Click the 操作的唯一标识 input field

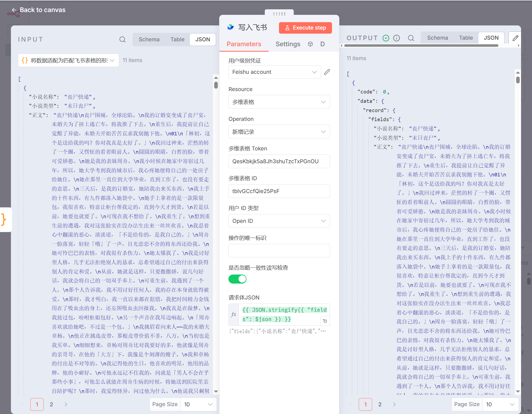point(279,250)
